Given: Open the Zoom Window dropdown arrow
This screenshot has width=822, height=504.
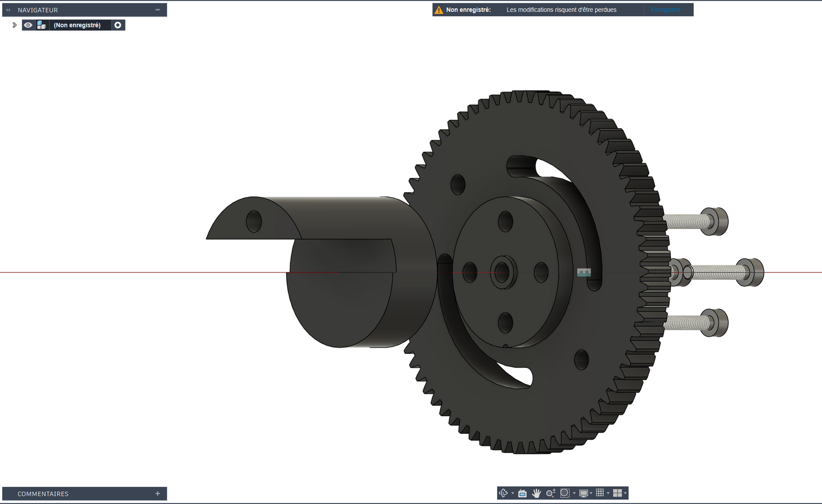Looking at the screenshot, I should tap(574, 494).
